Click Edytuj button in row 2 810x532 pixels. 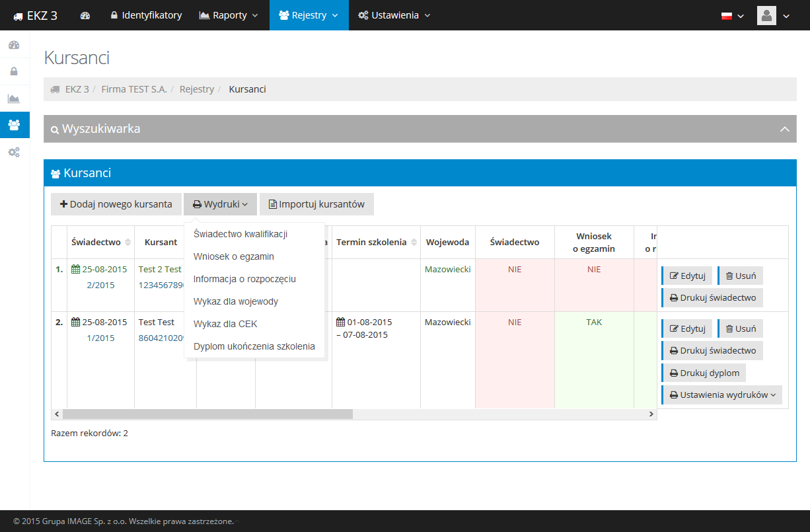(687, 328)
